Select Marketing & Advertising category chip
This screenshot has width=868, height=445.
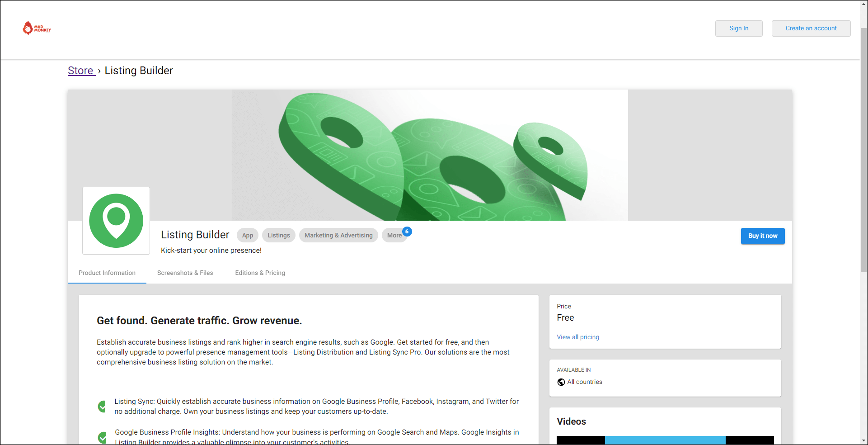pyautogui.click(x=338, y=235)
